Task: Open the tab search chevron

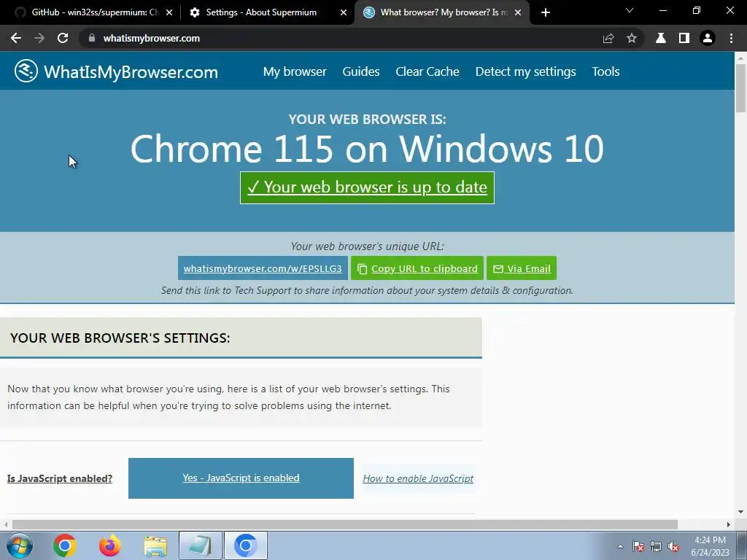Action: point(630,10)
